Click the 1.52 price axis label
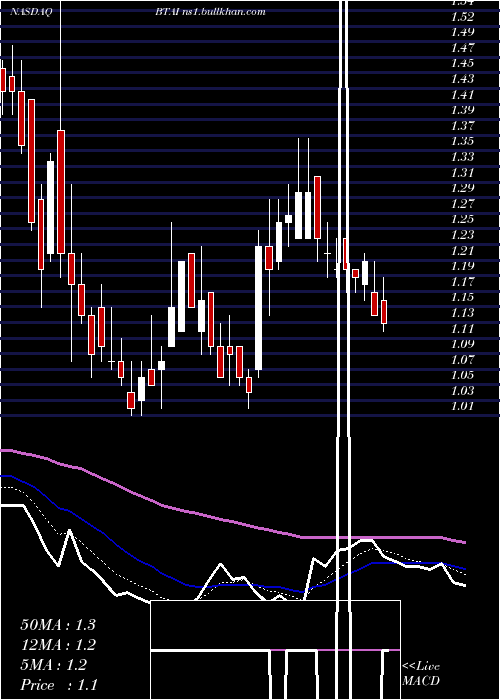Image resolution: width=500 pixels, height=700 pixels. [x=462, y=17]
